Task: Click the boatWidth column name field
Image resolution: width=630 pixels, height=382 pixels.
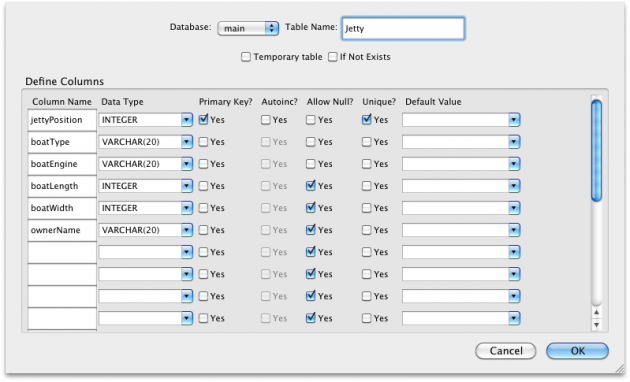Action: tap(62, 208)
